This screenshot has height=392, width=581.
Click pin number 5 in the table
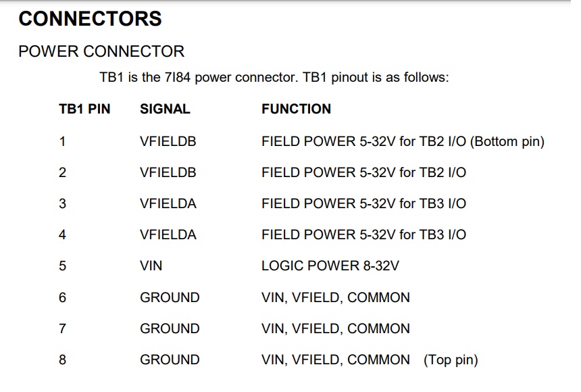[63, 266]
